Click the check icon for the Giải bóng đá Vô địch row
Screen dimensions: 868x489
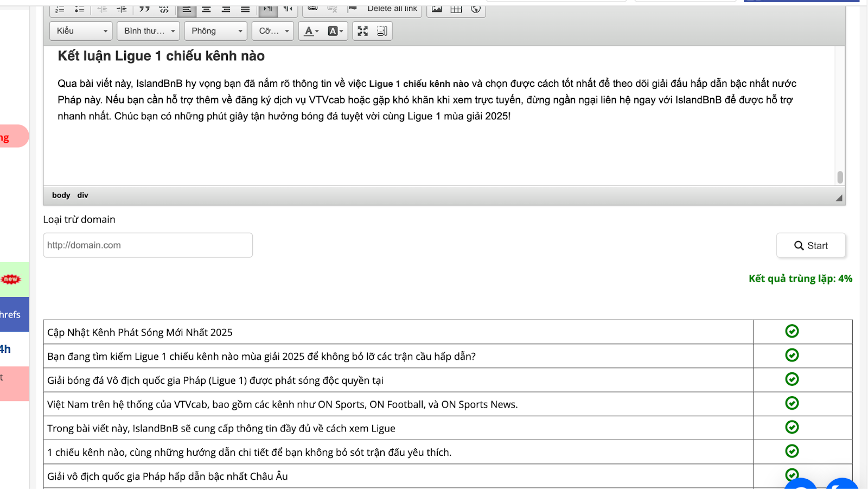pos(792,379)
